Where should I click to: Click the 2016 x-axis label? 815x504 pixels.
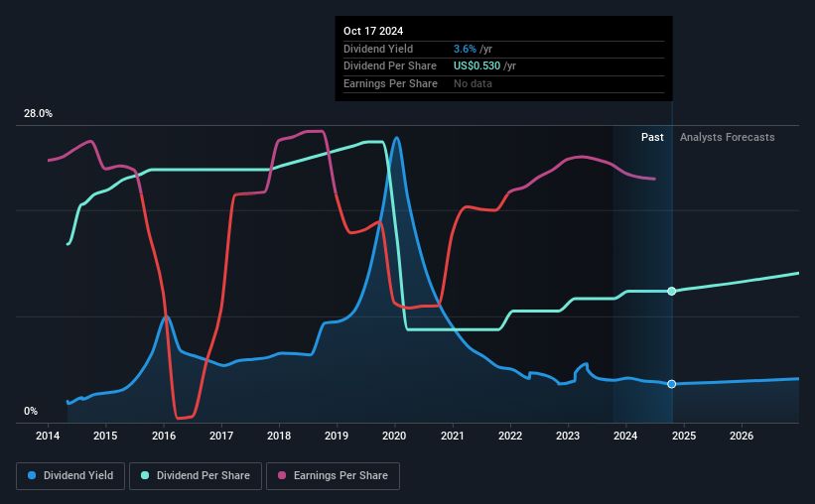click(x=164, y=436)
